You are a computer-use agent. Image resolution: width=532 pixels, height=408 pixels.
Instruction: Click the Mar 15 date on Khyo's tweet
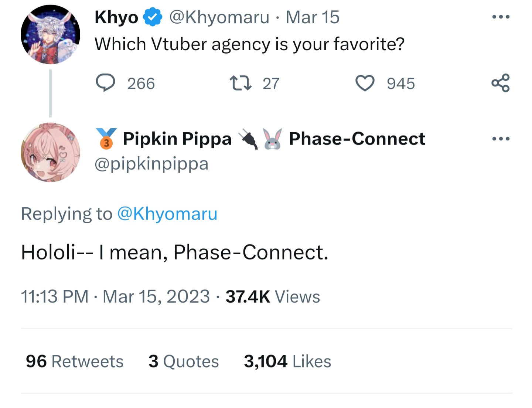(313, 17)
